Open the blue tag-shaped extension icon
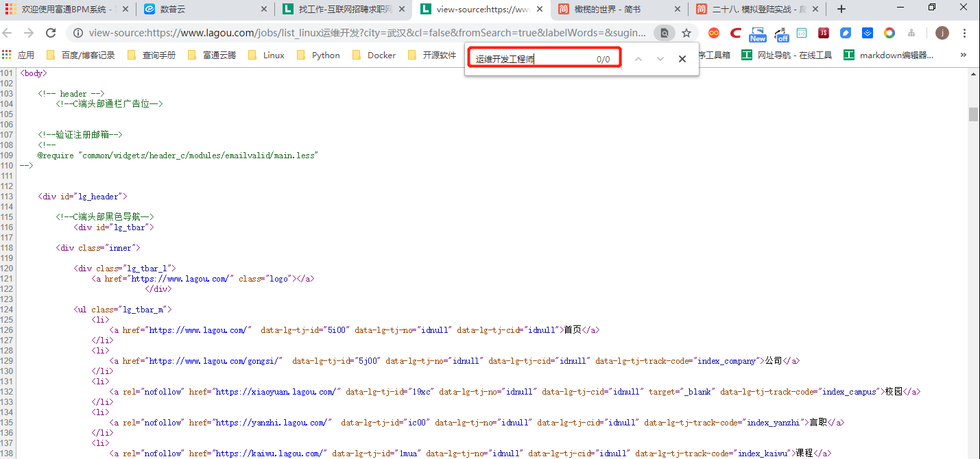 pyautogui.click(x=846, y=33)
